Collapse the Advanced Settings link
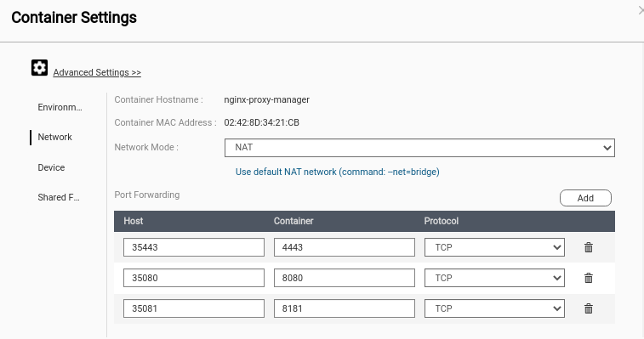Viewport: 644px width, 339px height. [x=97, y=73]
